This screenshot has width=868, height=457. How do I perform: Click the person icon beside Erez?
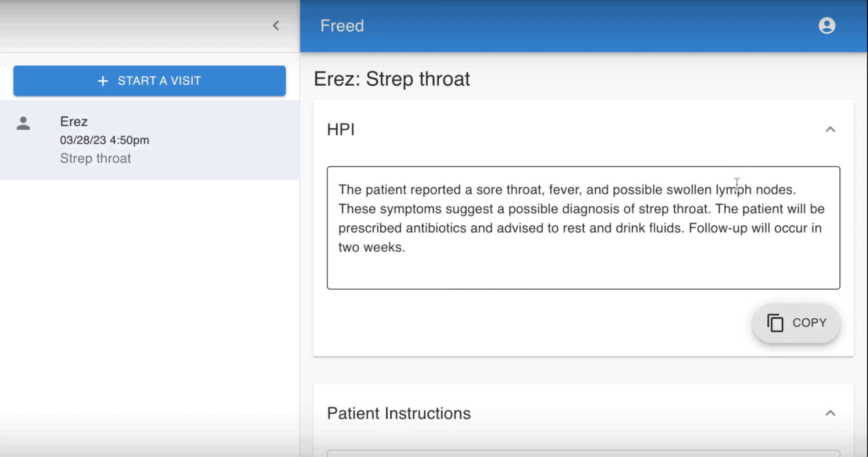[23, 124]
